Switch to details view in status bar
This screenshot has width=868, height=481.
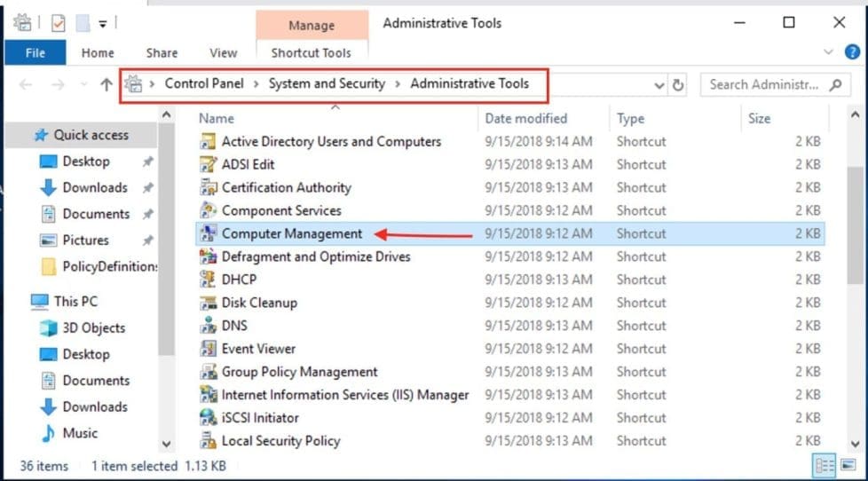click(824, 466)
